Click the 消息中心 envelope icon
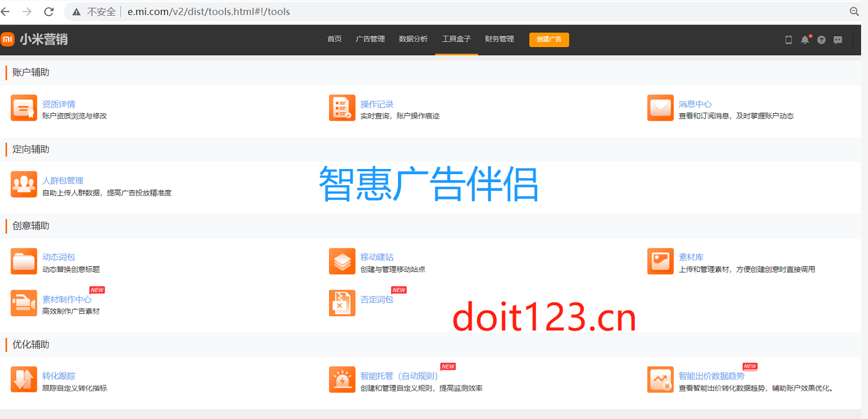The image size is (868, 419). [x=660, y=108]
